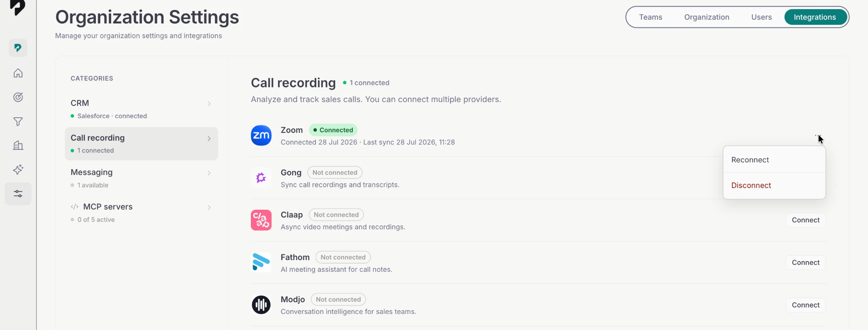
Task: Click the Modjo logo icon
Action: (x=261, y=305)
